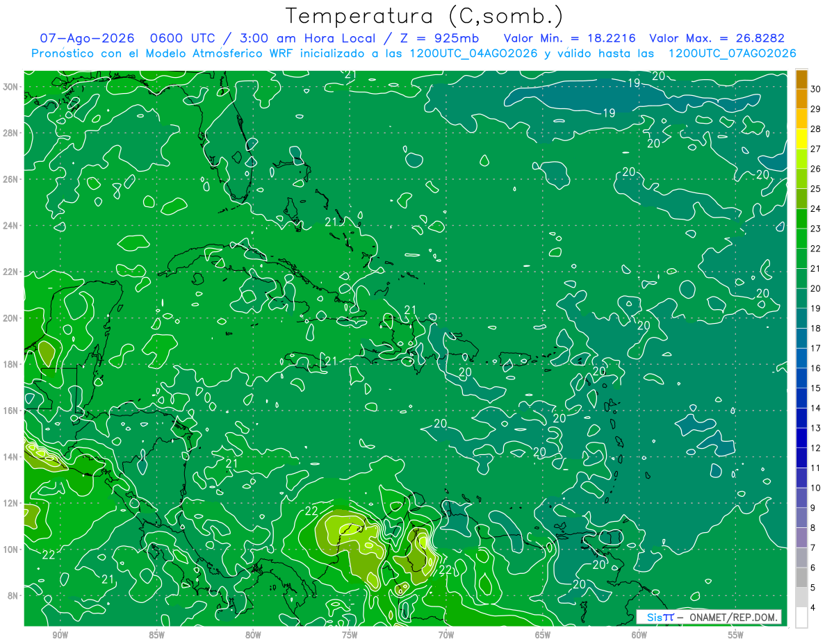Click the 8N latitude axis label
The image size is (834, 644).
click(14, 595)
